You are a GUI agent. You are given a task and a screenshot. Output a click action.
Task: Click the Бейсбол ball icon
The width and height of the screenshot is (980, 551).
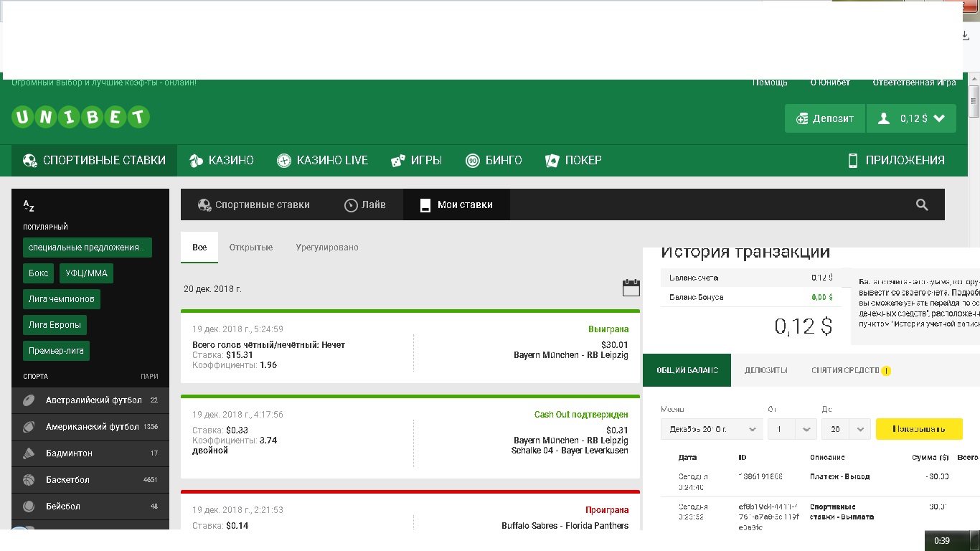tap(29, 507)
